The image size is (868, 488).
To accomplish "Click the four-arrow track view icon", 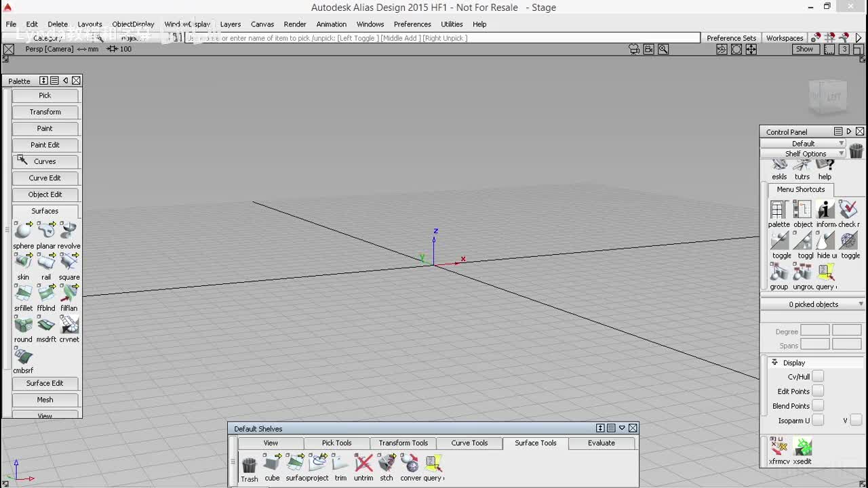I will [x=751, y=49].
